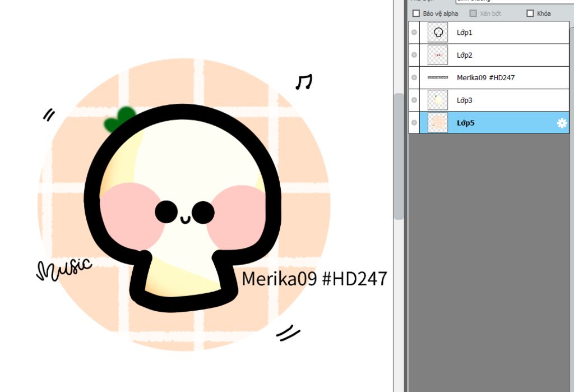This screenshot has height=392, width=574.
Task: Select the Lớp2 layer thumbnail
Action: tap(438, 55)
